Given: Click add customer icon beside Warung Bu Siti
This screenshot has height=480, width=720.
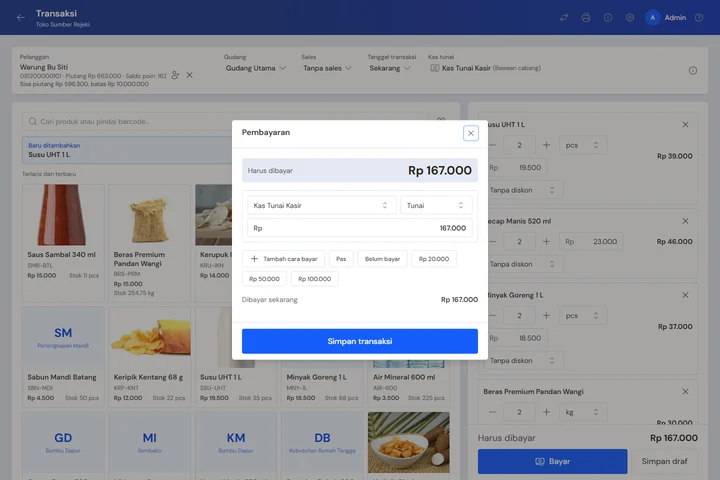Looking at the screenshot, I should 175,75.
